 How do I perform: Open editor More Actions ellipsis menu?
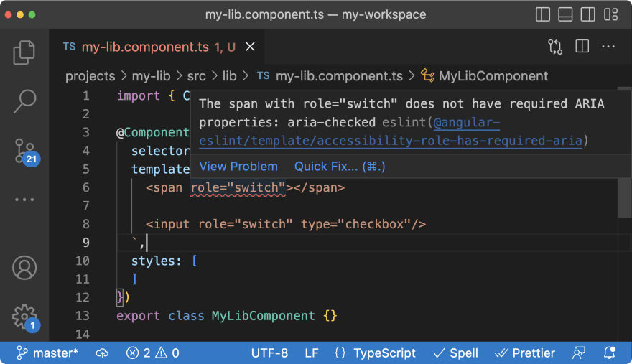[x=608, y=47]
